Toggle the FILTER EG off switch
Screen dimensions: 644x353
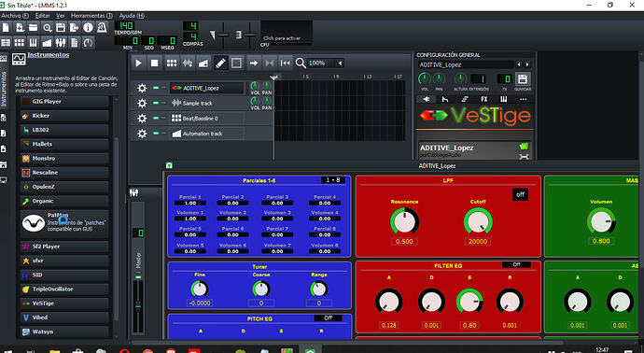pos(516,265)
